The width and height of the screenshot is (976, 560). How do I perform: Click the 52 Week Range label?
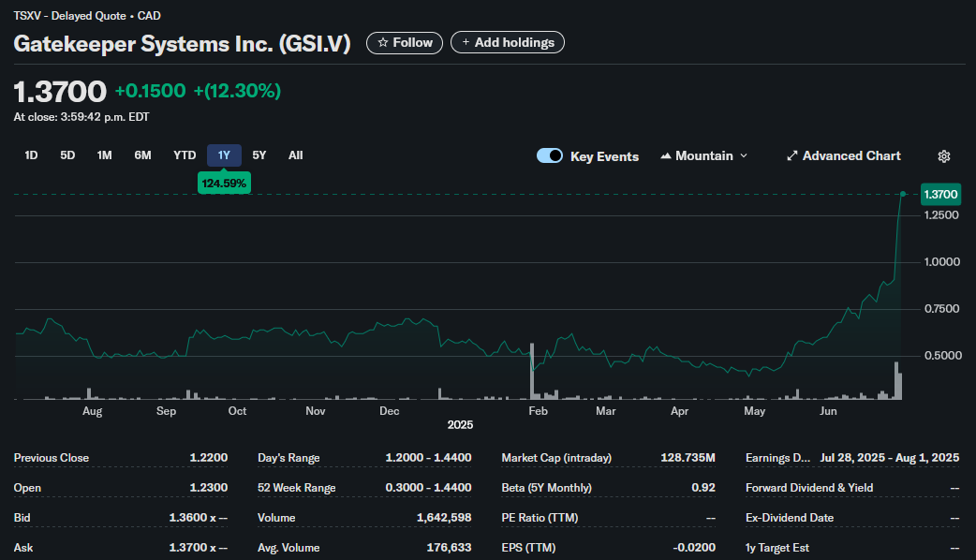(x=296, y=488)
